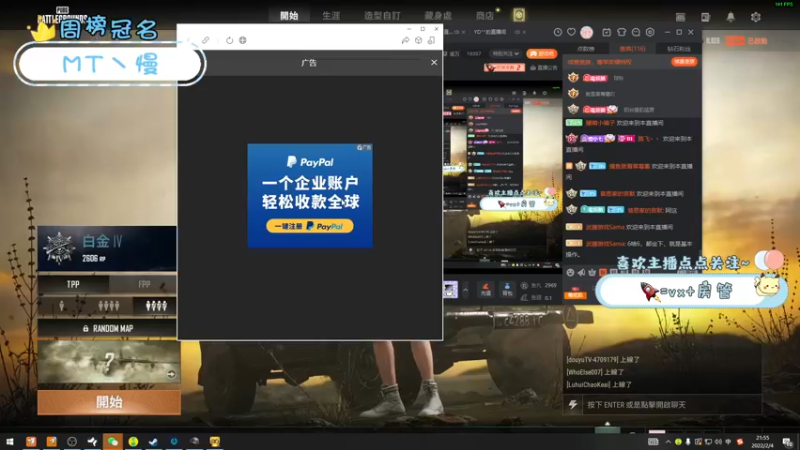Close the 广告 ad panel
This screenshot has width=800, height=450.
[x=434, y=62]
